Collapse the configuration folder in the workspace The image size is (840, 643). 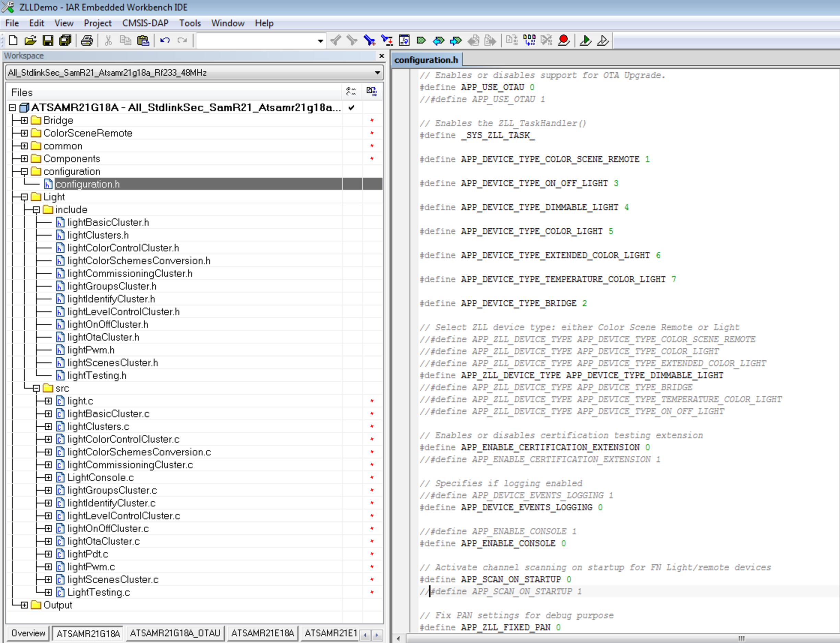(x=24, y=171)
